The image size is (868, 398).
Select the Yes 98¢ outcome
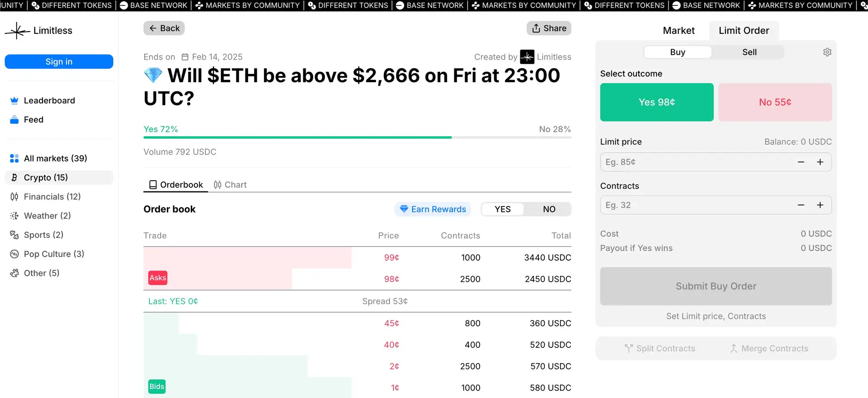coord(656,102)
